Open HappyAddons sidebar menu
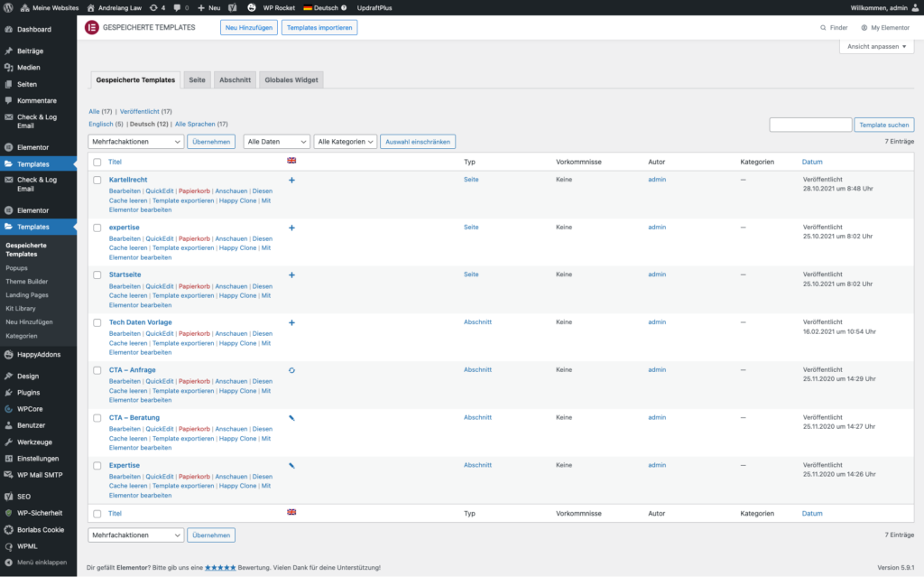Viewport: 924px width, 577px height. (x=38, y=355)
